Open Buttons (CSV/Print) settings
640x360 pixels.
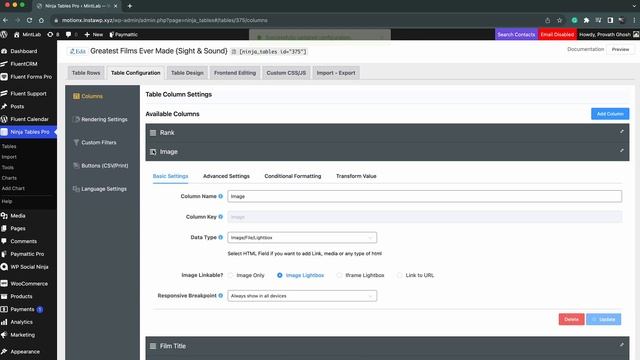[102, 166]
